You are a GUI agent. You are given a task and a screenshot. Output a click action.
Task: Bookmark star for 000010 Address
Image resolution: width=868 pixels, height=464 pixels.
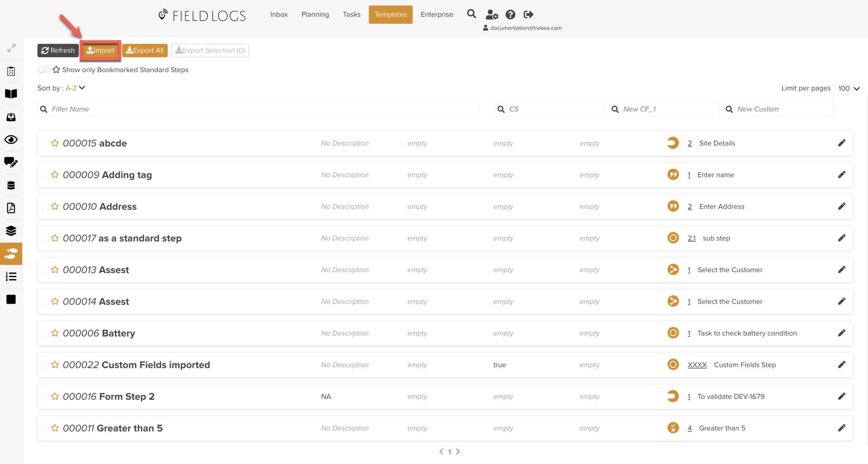click(x=55, y=206)
